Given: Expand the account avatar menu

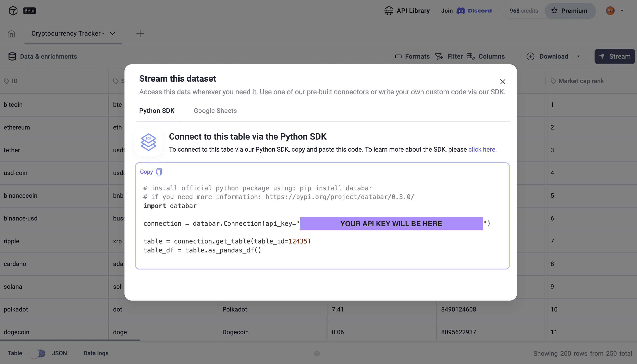Looking at the screenshot, I should click(x=622, y=11).
